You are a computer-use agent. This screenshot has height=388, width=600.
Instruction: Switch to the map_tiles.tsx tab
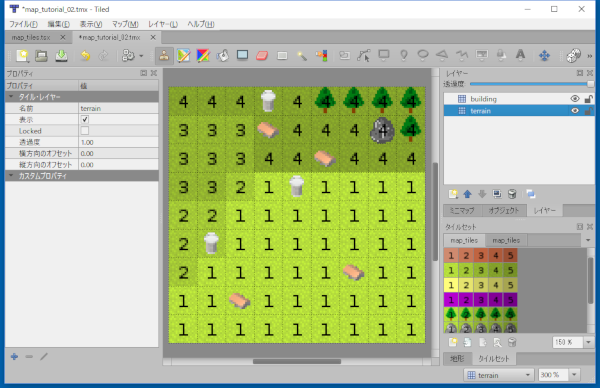pos(31,37)
